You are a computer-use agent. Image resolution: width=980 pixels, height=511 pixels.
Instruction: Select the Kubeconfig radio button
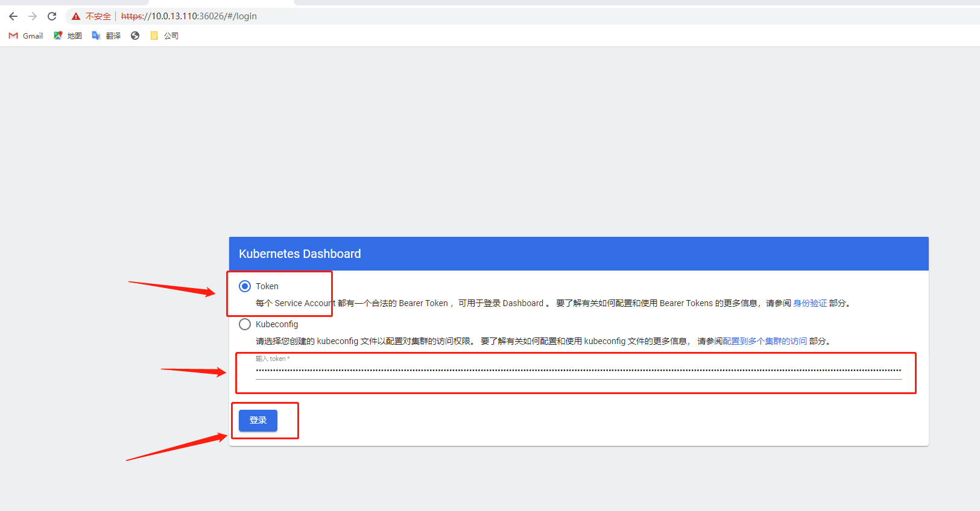coord(245,324)
